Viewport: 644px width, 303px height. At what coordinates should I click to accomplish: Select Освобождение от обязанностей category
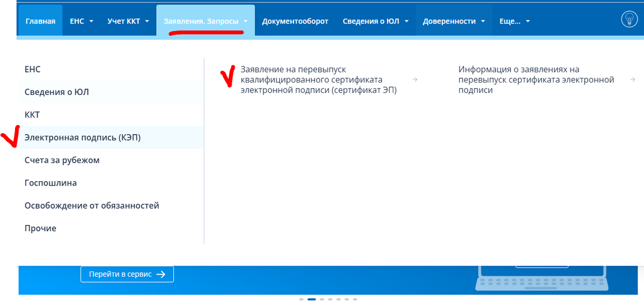pyautogui.click(x=111, y=206)
